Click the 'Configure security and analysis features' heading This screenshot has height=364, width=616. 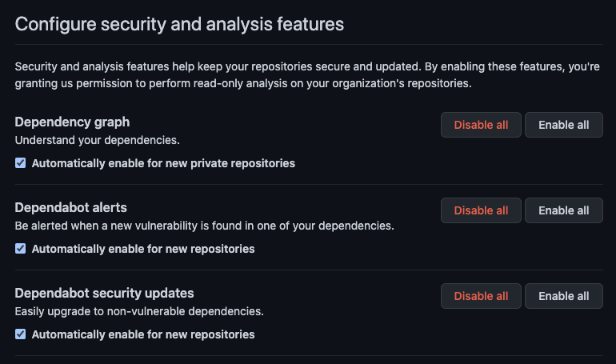click(179, 24)
